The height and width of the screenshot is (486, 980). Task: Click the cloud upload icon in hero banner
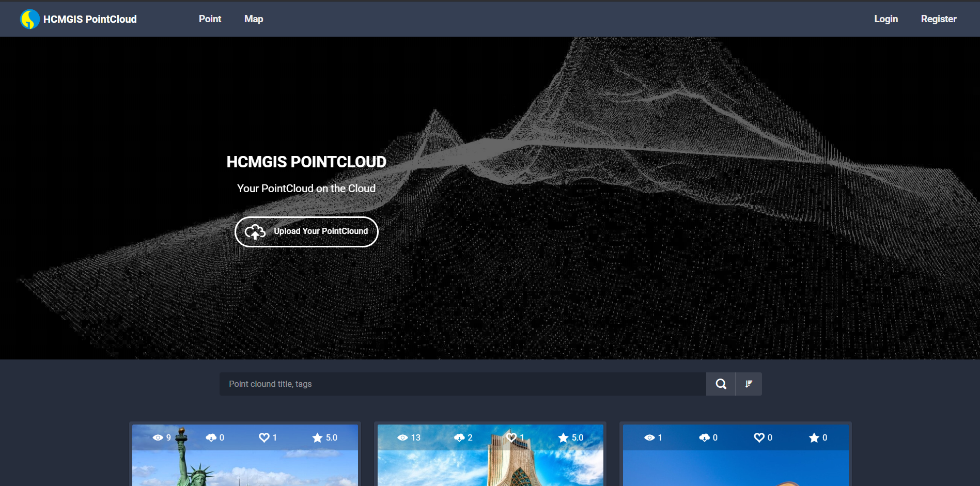pyautogui.click(x=255, y=232)
